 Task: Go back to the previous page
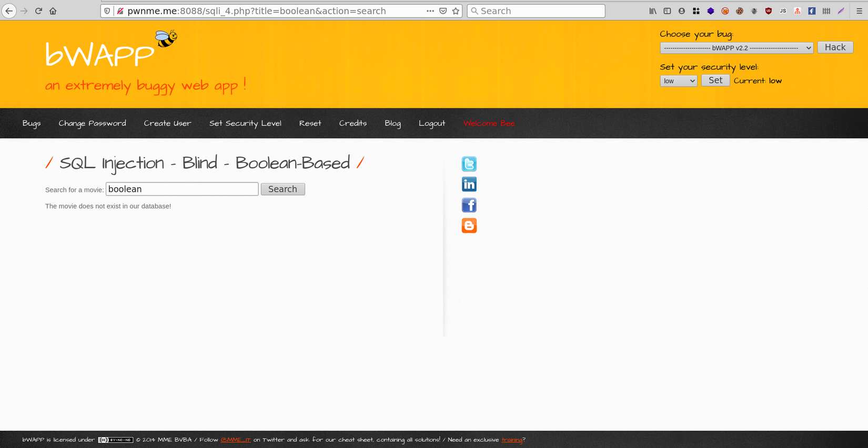(9, 11)
